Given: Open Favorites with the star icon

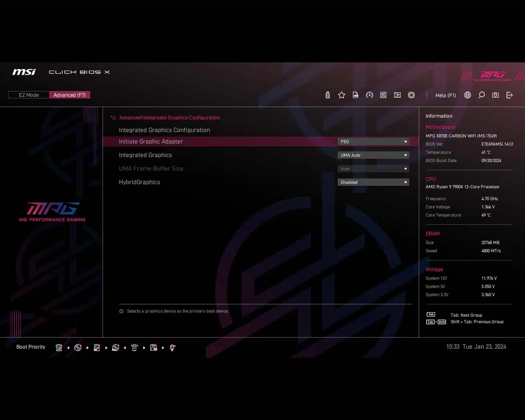Looking at the screenshot, I should pyautogui.click(x=342, y=95).
